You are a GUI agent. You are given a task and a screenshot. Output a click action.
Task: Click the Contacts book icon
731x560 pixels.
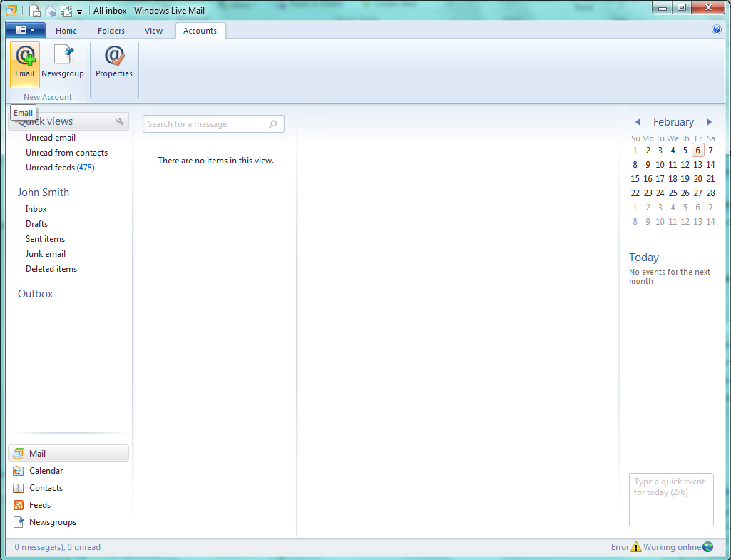[x=18, y=488]
